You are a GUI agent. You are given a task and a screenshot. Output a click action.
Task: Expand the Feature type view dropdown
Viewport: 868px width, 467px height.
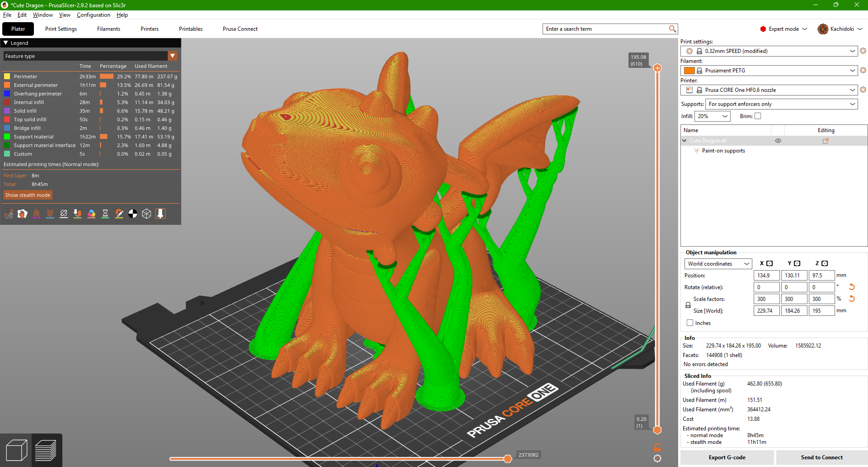pos(172,56)
